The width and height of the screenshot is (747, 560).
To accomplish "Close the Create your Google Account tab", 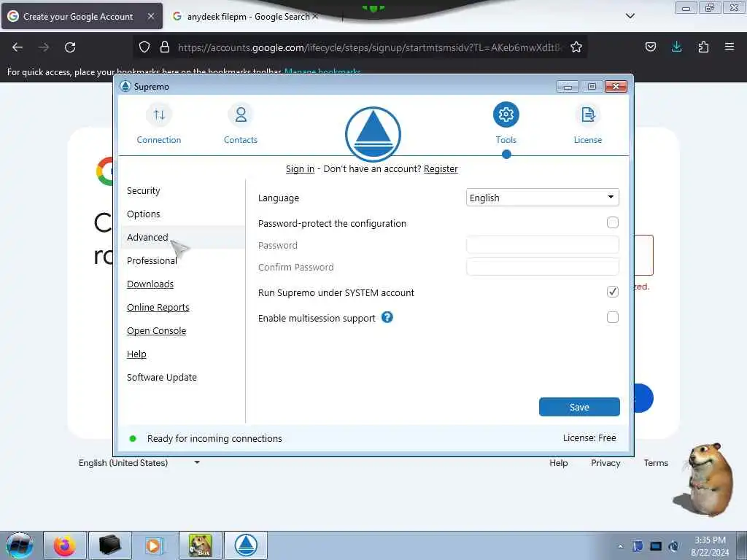I will point(150,16).
